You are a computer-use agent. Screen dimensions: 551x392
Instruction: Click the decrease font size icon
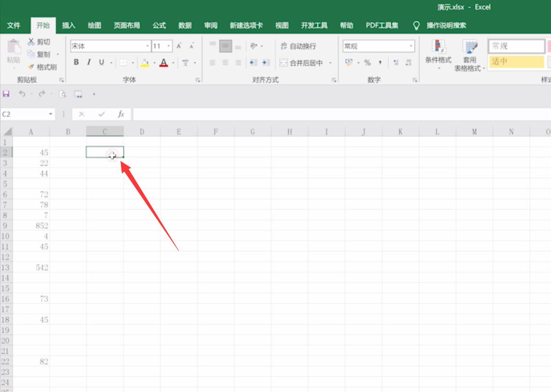coord(192,46)
